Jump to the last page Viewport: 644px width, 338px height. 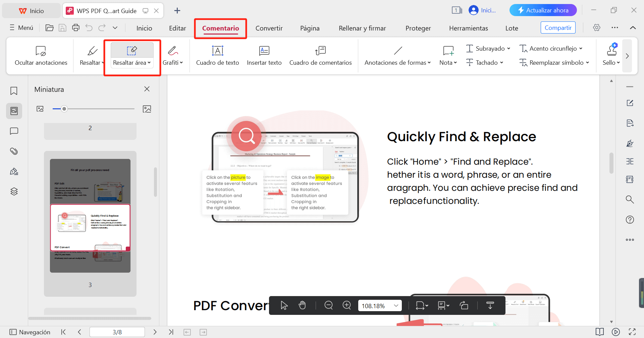click(171, 332)
